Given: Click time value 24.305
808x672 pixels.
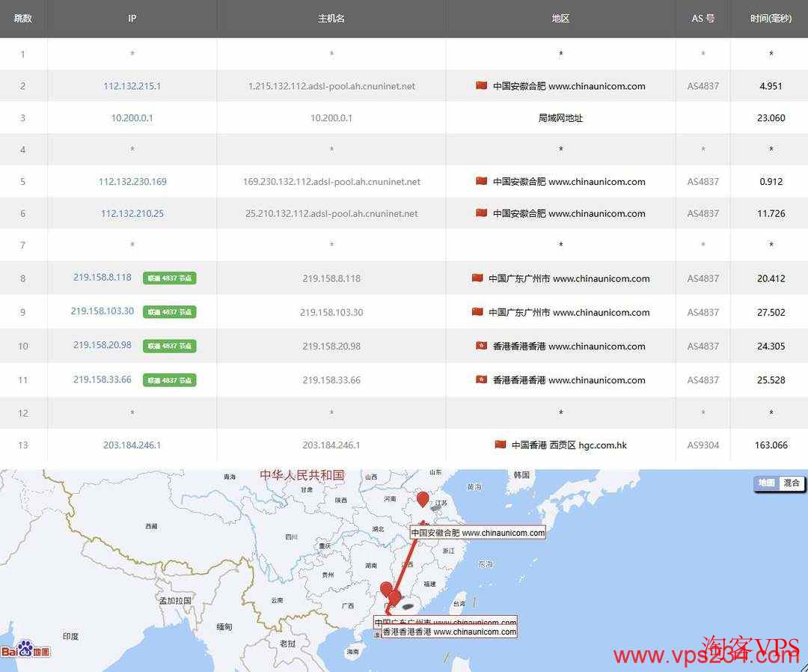Looking at the screenshot, I should click(x=771, y=346).
